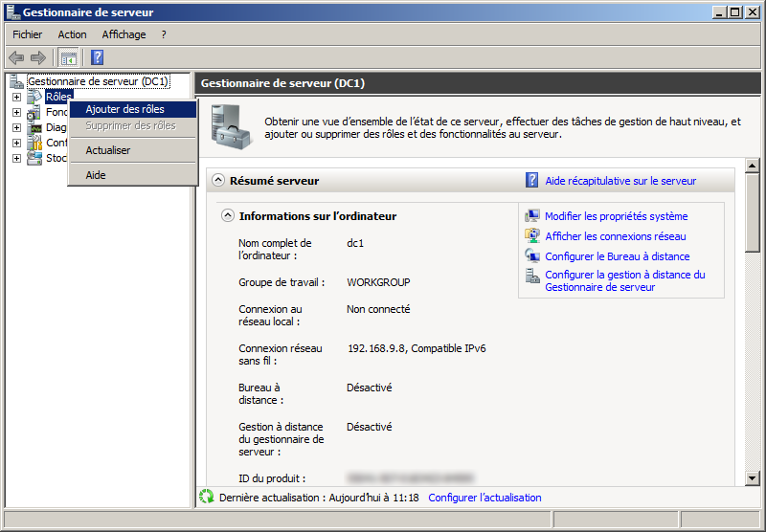Select Actualiser in the context menu
Screen dimensions: 766x532
click(x=108, y=150)
